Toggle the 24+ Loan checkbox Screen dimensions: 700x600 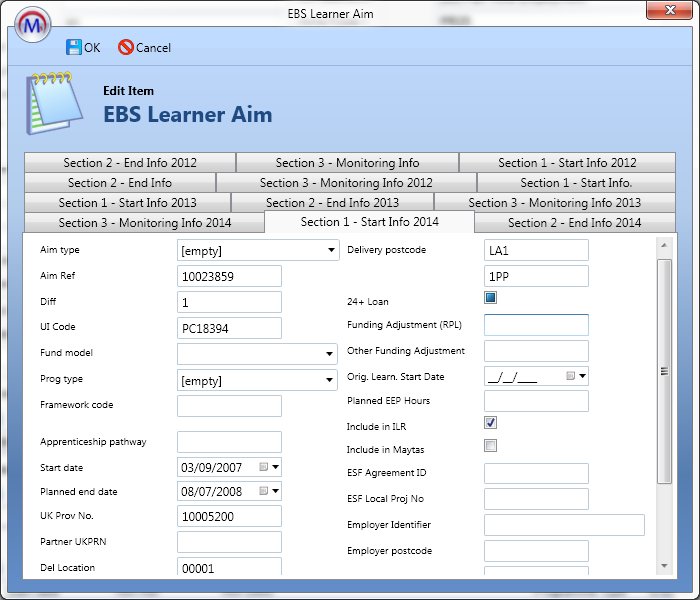[490, 298]
